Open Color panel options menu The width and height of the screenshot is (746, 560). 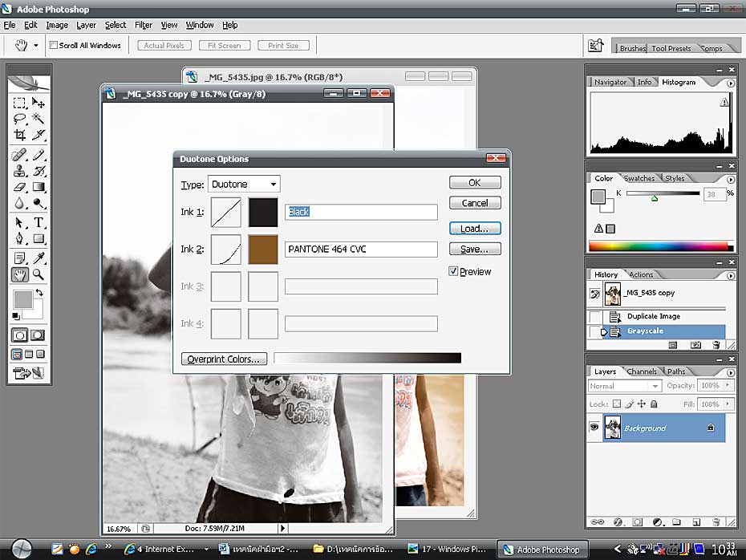(x=730, y=180)
